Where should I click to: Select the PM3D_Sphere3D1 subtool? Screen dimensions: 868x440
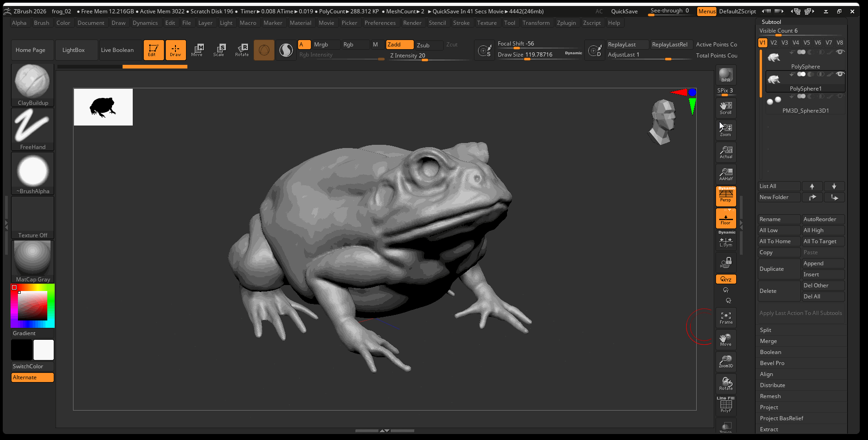[805, 110]
